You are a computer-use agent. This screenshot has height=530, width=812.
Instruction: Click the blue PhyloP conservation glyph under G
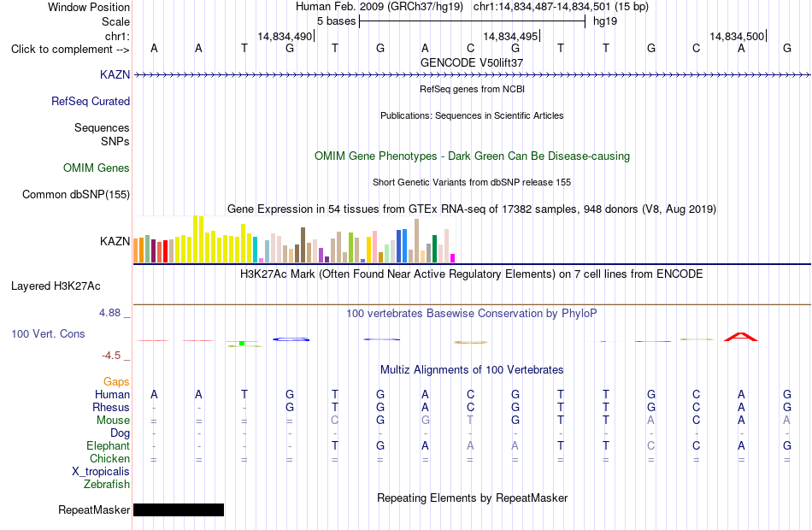coord(291,339)
